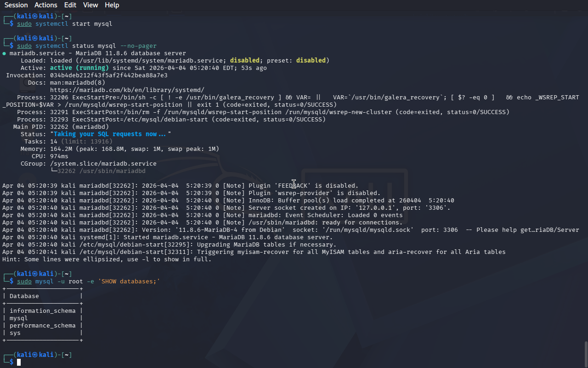588x368 pixels.
Task: Open the Help menu
Action: (112, 5)
